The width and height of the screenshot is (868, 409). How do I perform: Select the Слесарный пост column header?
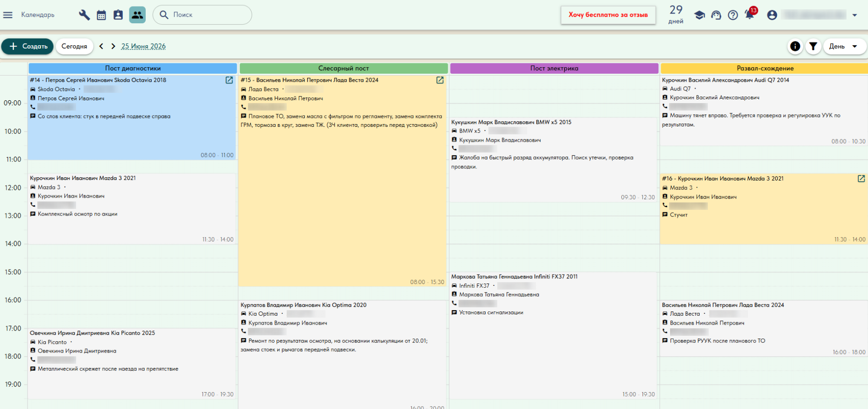(x=344, y=68)
